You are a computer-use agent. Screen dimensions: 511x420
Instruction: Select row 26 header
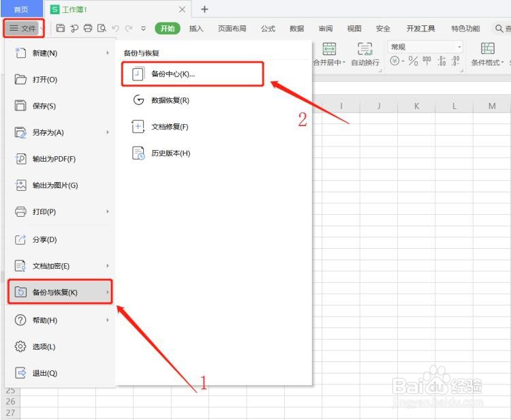(x=10, y=402)
